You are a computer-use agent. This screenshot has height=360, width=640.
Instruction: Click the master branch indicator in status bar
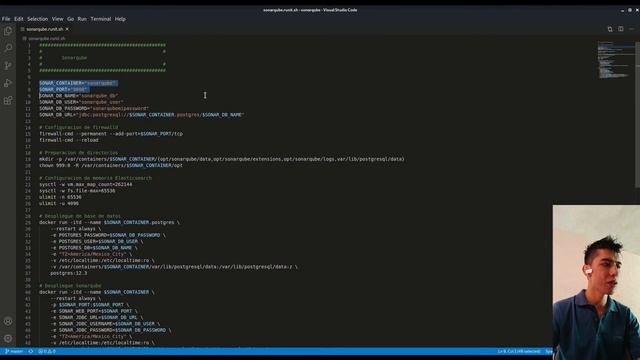[x=14, y=351]
